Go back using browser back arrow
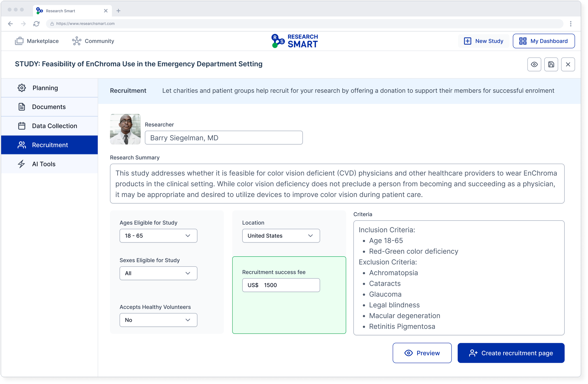588x384 pixels. click(x=10, y=24)
